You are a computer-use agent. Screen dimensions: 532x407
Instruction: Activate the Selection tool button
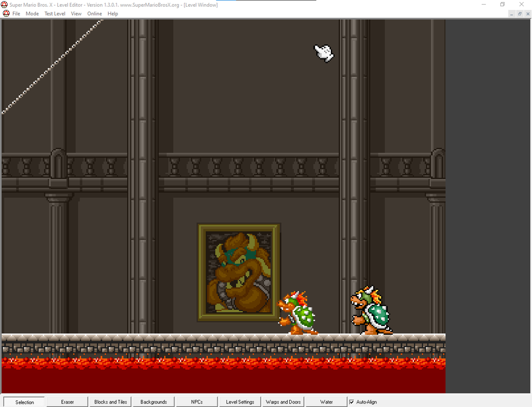(x=24, y=402)
